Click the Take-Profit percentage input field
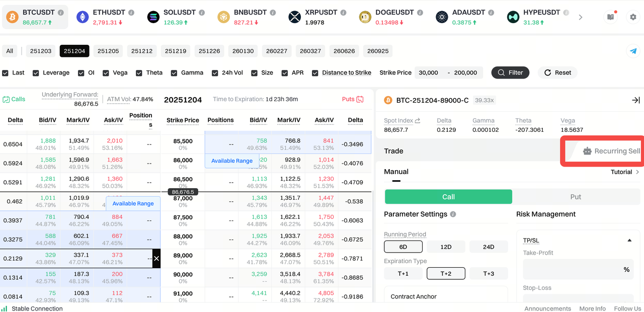The width and height of the screenshot is (644, 312). [x=571, y=270]
